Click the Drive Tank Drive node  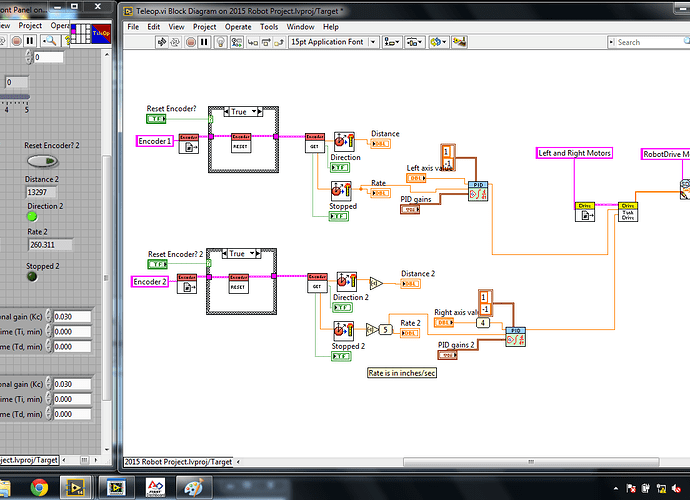pyautogui.click(x=628, y=212)
